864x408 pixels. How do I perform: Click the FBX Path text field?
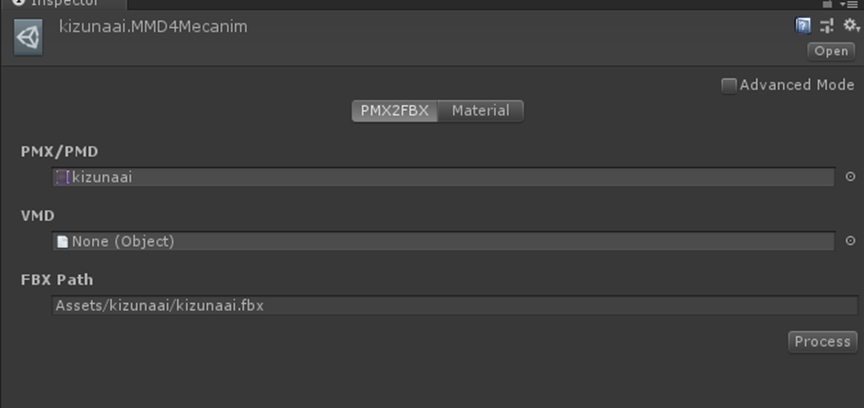pos(455,306)
